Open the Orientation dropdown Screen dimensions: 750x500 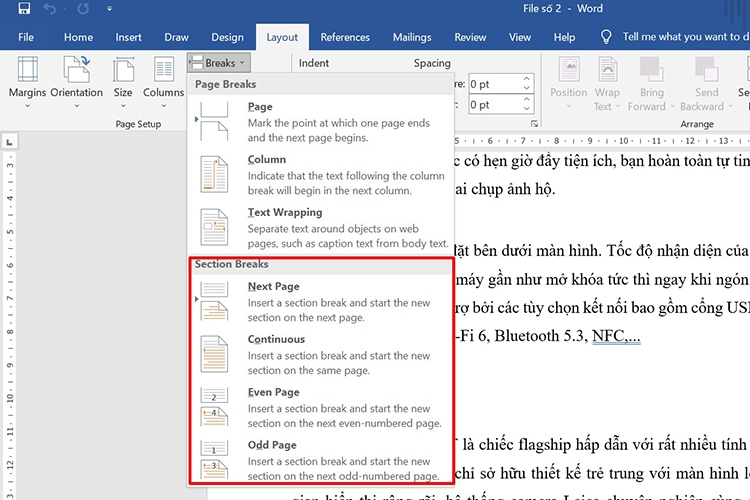coord(77,82)
